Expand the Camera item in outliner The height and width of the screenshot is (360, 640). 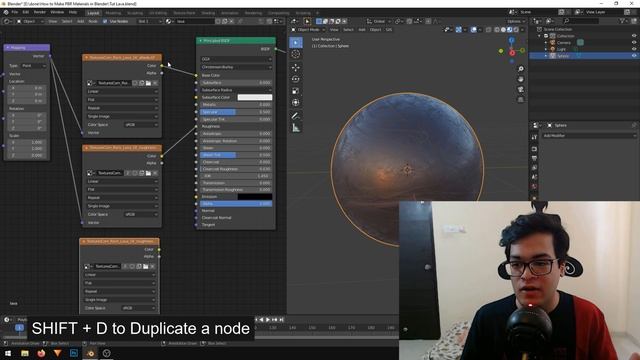tap(546, 42)
